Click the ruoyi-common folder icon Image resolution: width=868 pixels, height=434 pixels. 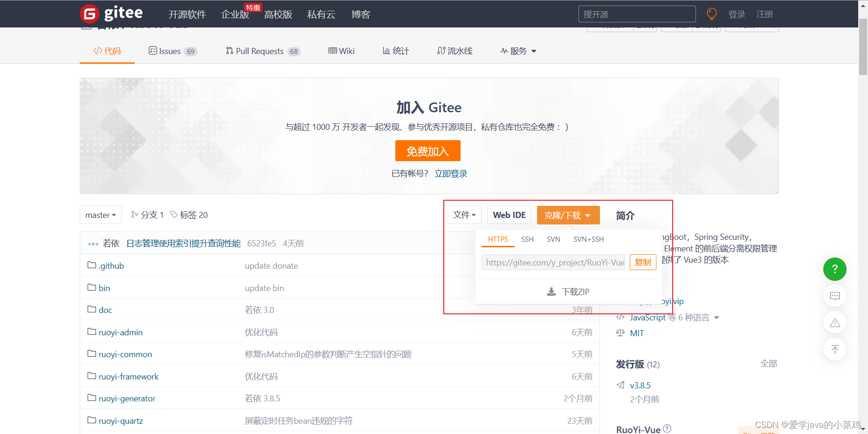coord(92,353)
